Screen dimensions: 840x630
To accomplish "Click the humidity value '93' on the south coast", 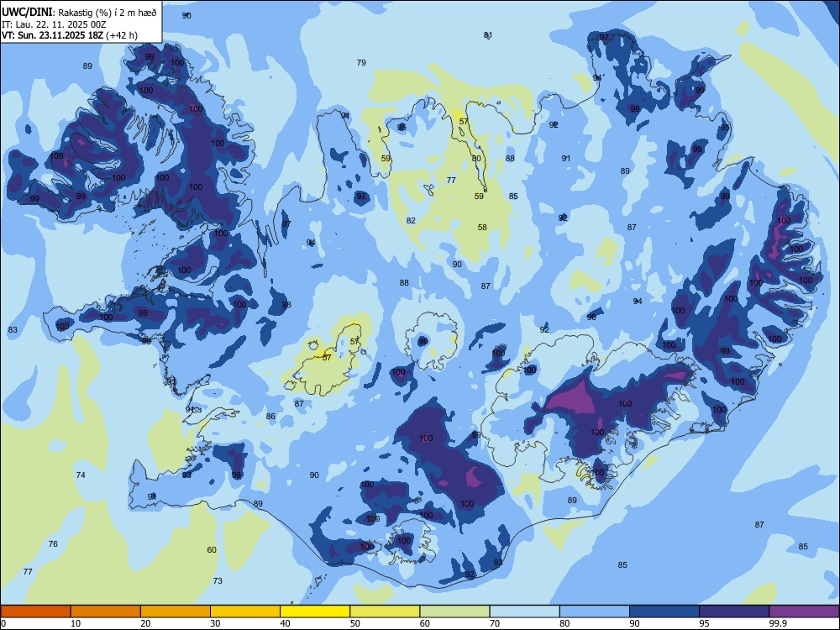I will tap(498, 563).
